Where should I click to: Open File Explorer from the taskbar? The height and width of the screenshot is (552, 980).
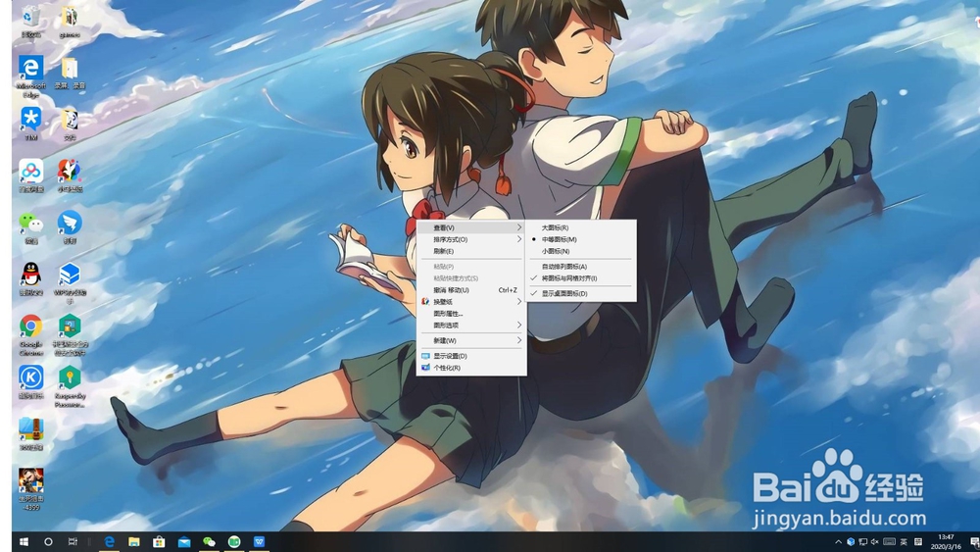(133, 541)
